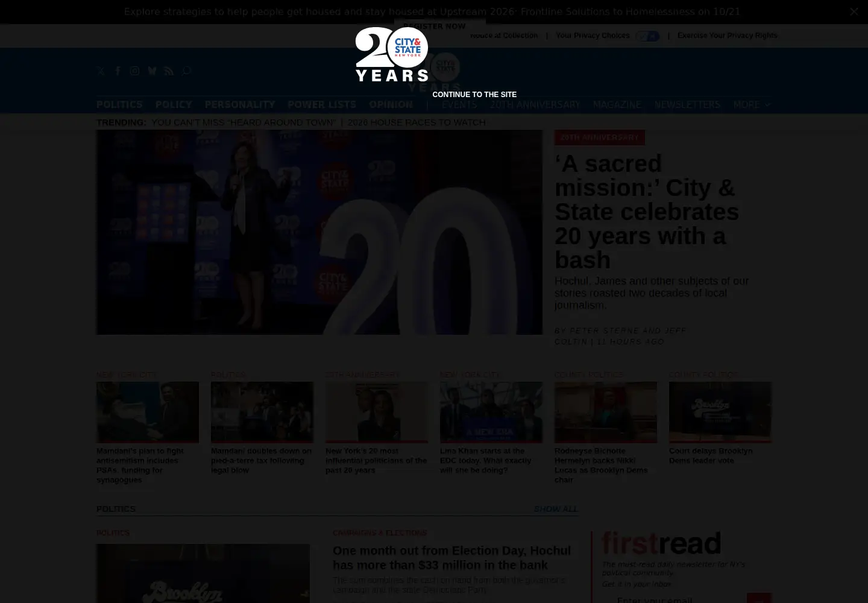Open Your Privacy Choices link
Screen dimensions: 868x603
[593, 36]
